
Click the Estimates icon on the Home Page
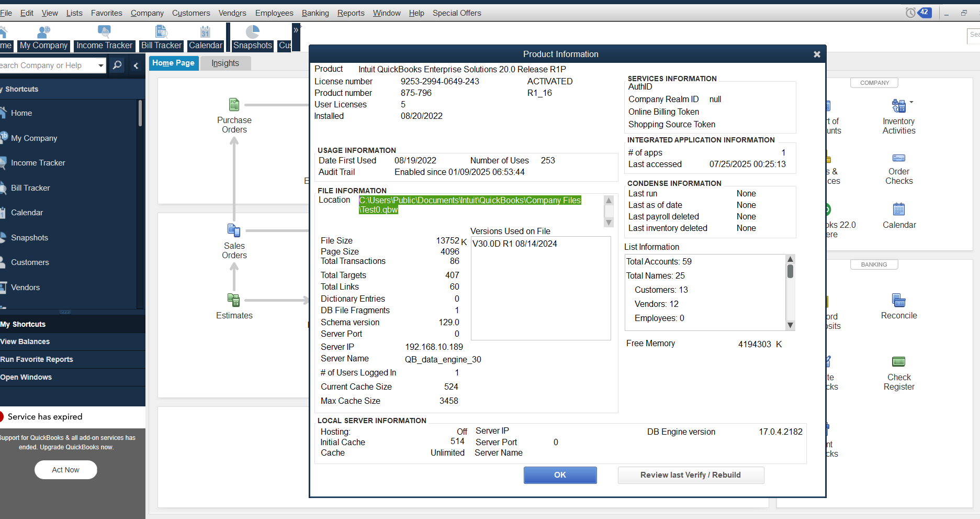(x=234, y=300)
